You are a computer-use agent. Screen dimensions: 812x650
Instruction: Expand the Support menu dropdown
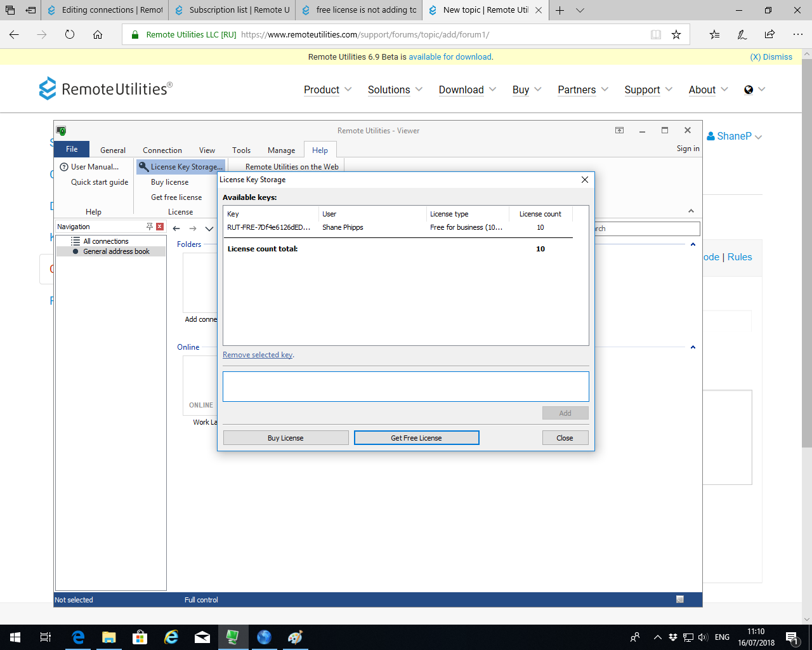[648, 90]
